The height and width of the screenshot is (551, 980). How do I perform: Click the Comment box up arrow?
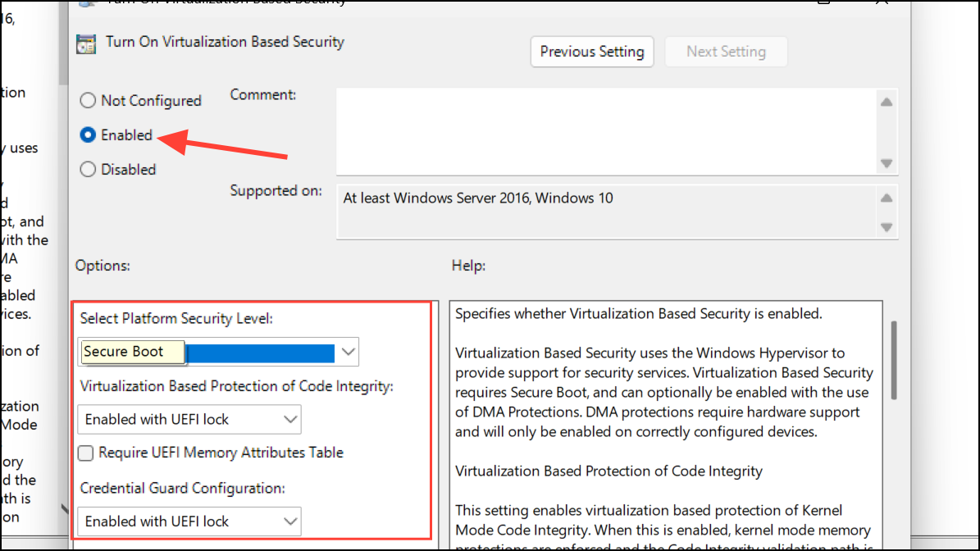tap(887, 102)
